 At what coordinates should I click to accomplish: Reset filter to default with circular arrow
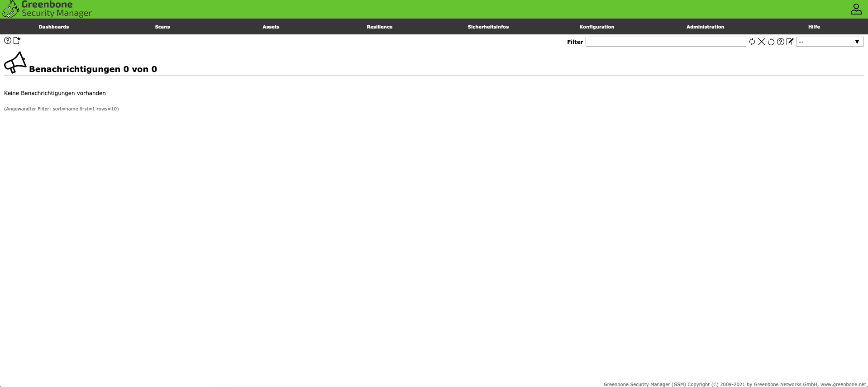pyautogui.click(x=771, y=42)
